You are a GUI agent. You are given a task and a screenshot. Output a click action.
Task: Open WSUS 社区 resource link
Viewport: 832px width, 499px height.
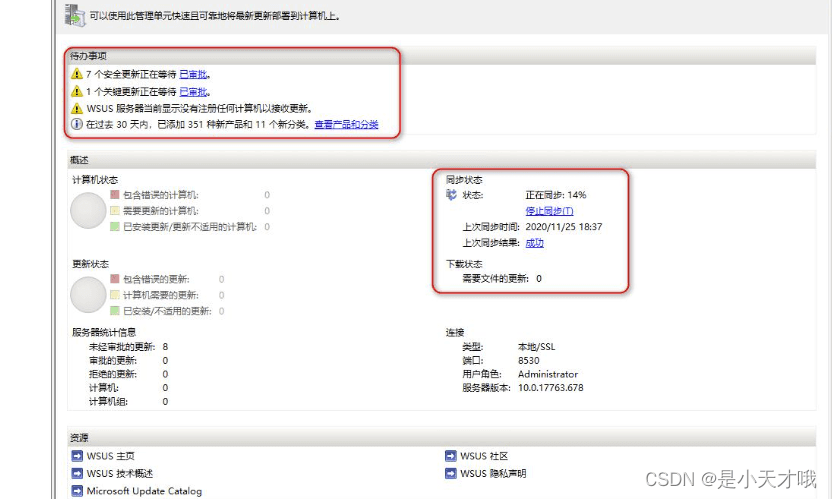point(484,456)
